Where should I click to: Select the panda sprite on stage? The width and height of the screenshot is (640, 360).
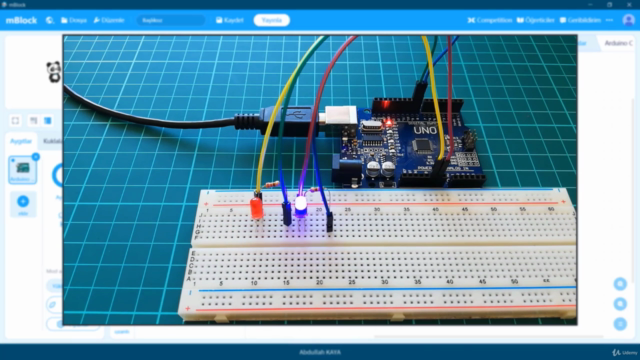(x=53, y=72)
